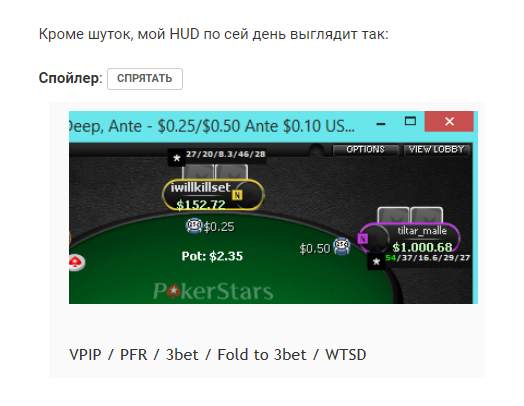The image size is (524, 406).
Task: Click the PokerStars logo on the table
Action: (213, 291)
